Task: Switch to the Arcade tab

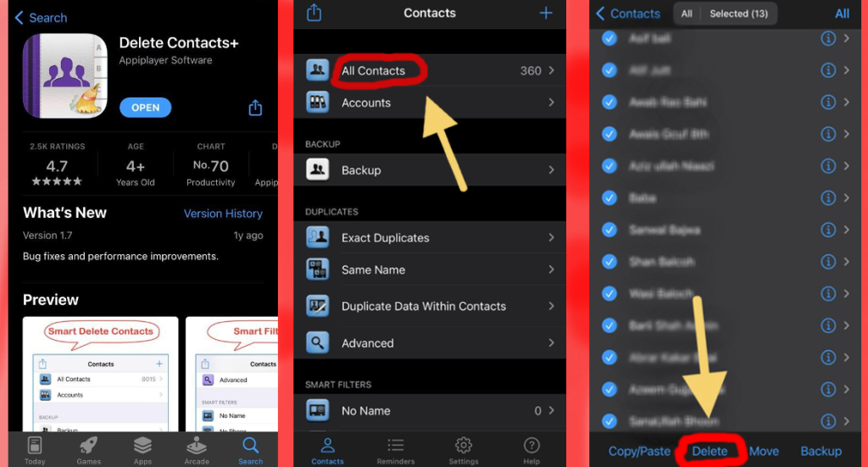Action: pyautogui.click(x=197, y=450)
